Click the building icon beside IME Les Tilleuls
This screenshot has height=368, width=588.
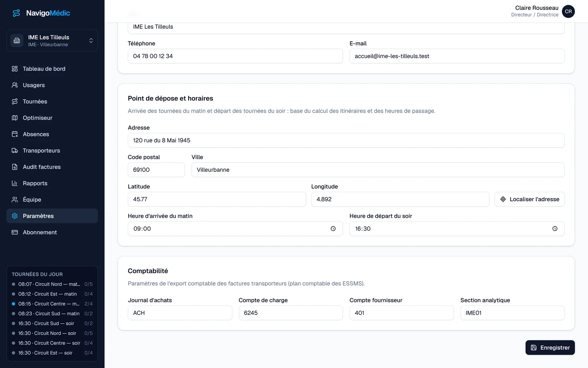17,40
